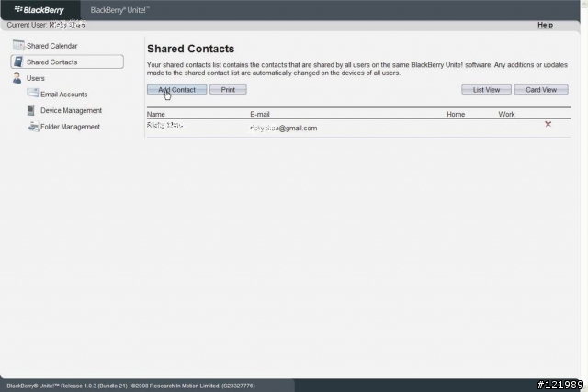Click the Shared Contacts book icon

coord(18,62)
